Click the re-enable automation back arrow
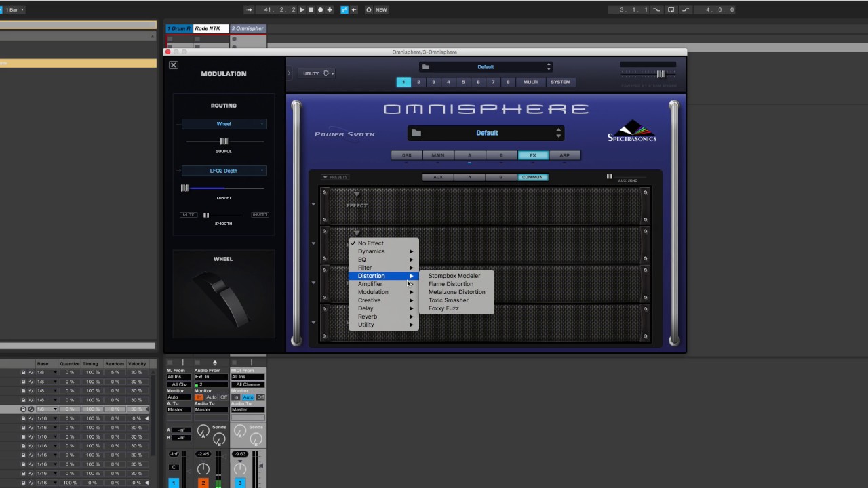 (353, 9)
